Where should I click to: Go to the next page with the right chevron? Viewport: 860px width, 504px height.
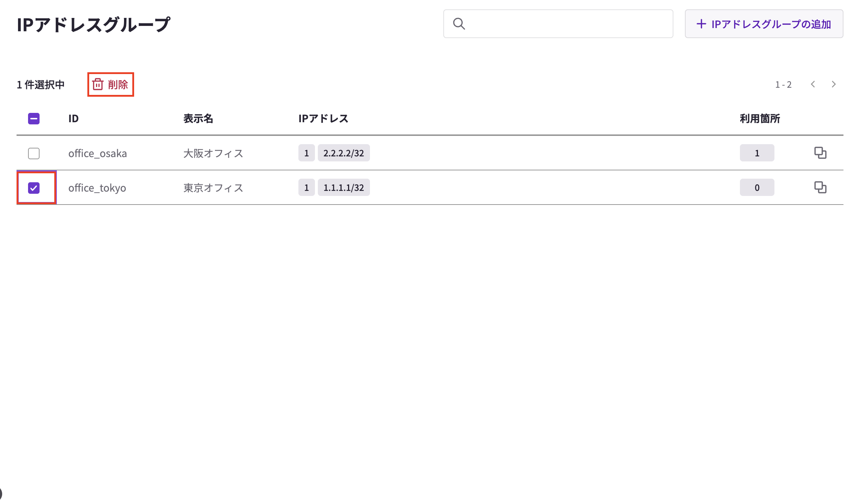(834, 84)
